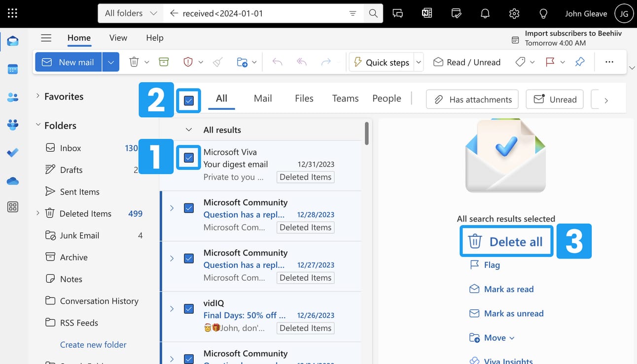Uncheck the Microsoft Viva email checkbox
This screenshot has height=364, width=637.
coord(189,158)
